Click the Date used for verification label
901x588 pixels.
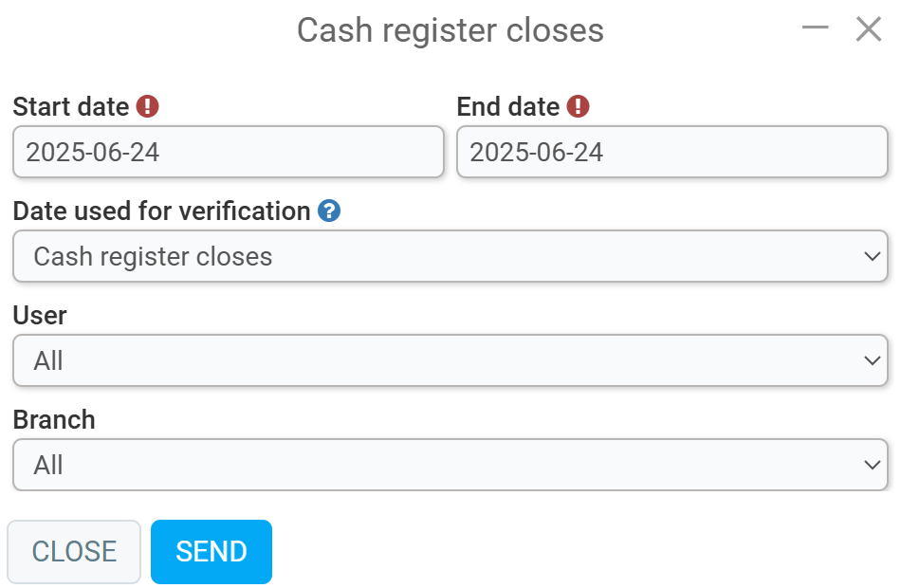[x=162, y=211]
